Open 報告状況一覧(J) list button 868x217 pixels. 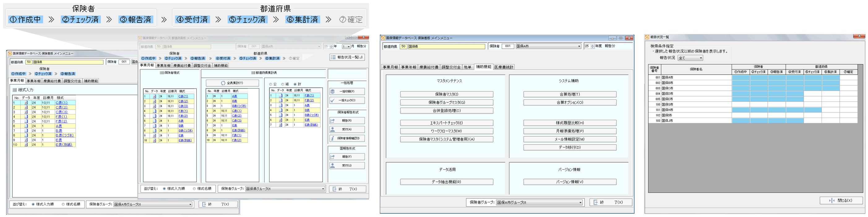[347, 57]
